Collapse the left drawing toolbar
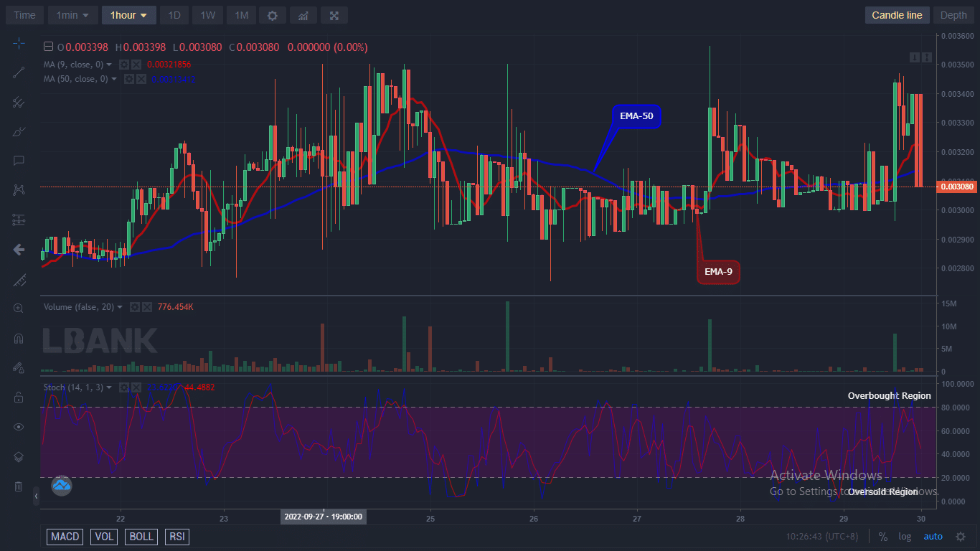Image resolution: width=980 pixels, height=551 pixels. point(37,496)
